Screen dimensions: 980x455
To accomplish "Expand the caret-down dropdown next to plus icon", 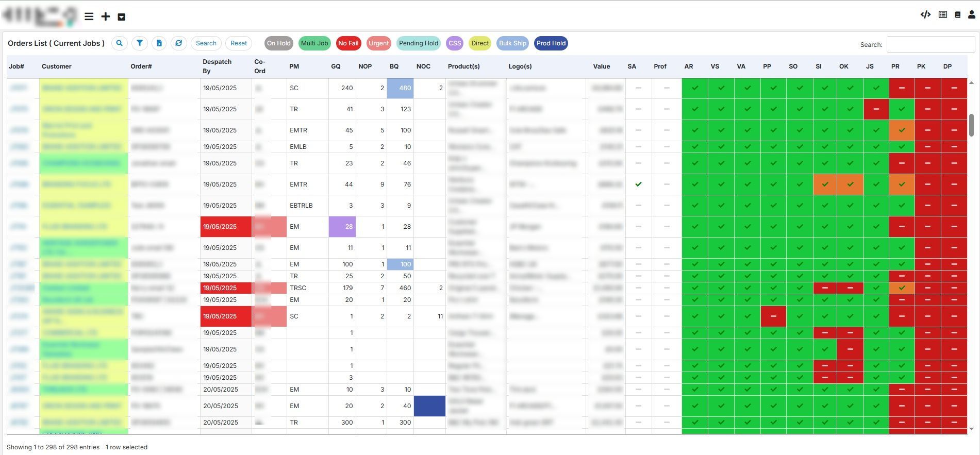I will click(x=122, y=17).
